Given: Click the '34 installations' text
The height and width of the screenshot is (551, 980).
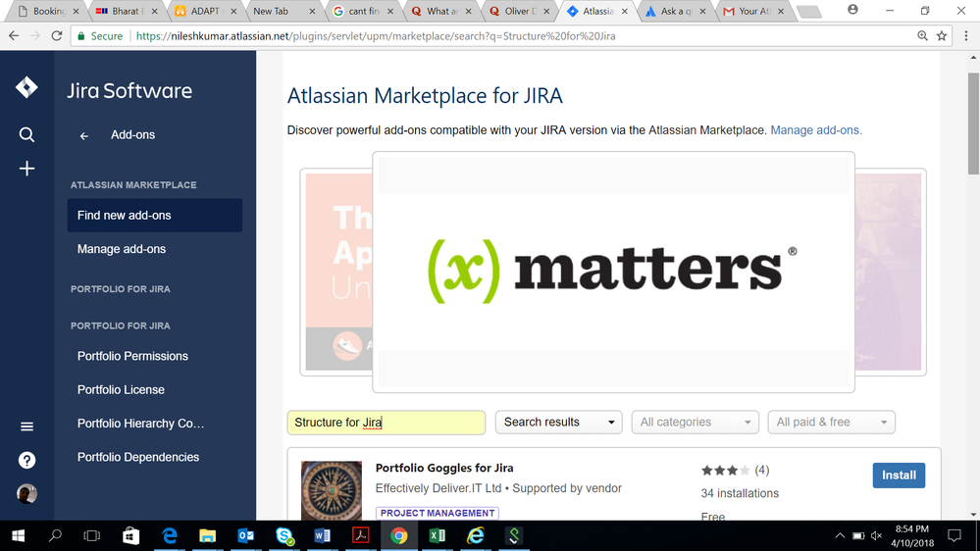Looking at the screenshot, I should pyautogui.click(x=740, y=493).
